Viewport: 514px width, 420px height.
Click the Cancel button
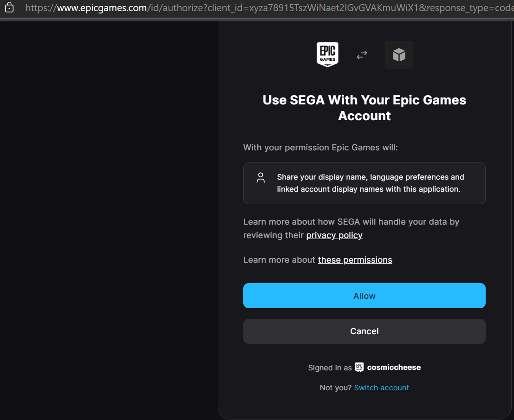(364, 331)
